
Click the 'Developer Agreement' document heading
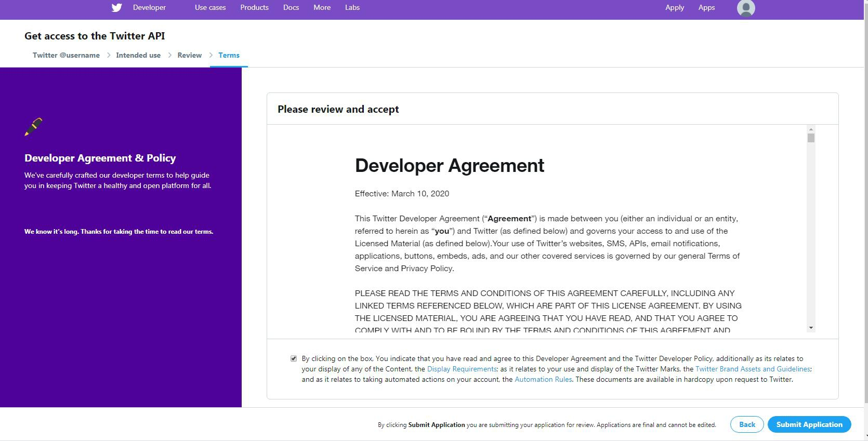point(450,165)
